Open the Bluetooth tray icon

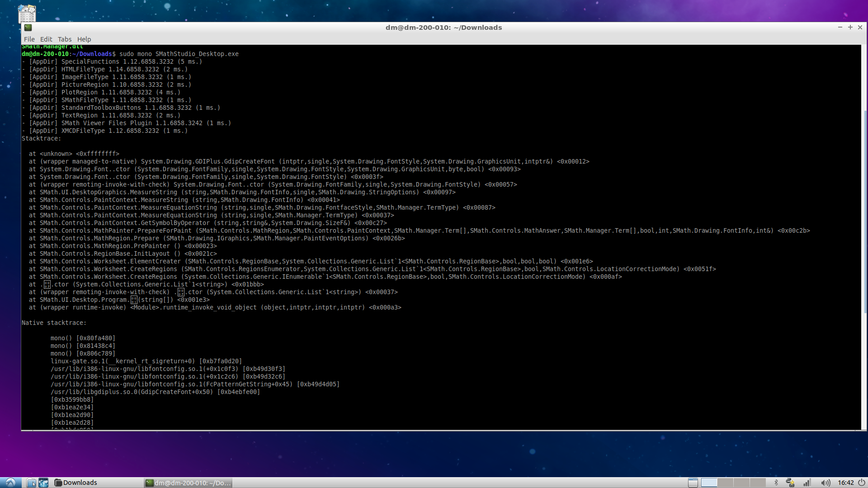776,483
